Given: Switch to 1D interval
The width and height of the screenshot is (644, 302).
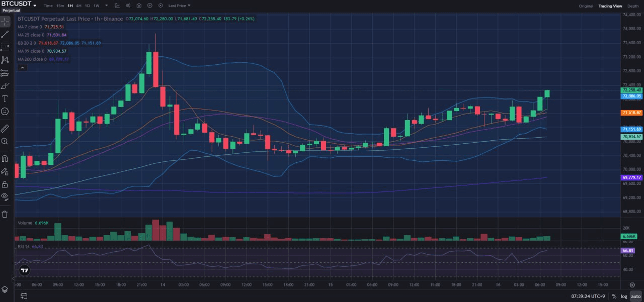Looking at the screenshot, I should point(88,6).
